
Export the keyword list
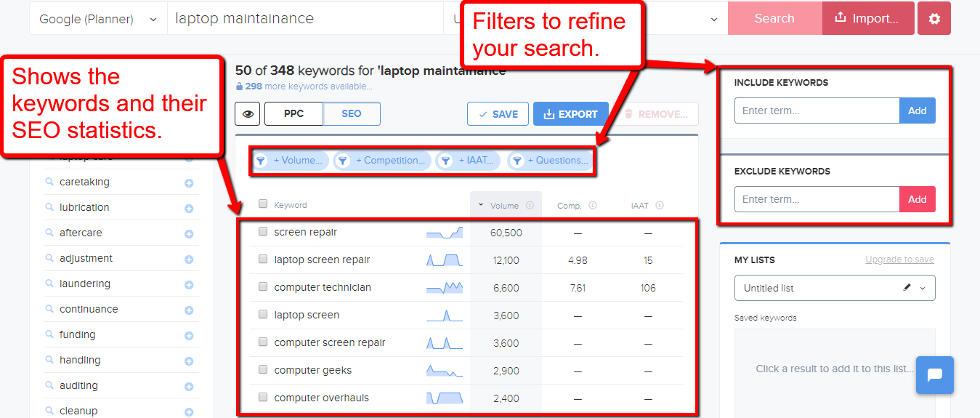tap(571, 114)
